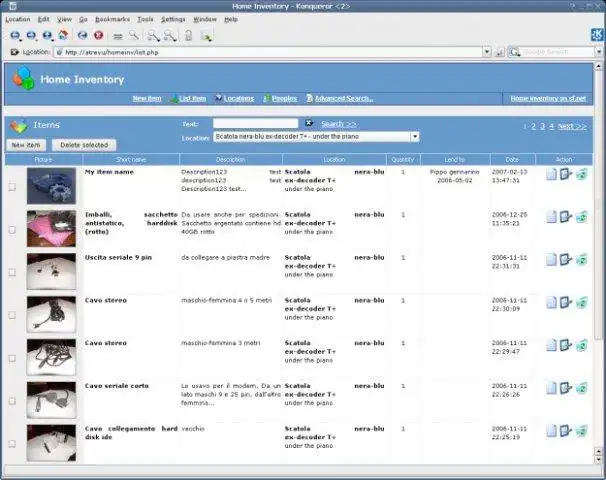Reload the page with the toolbar icon
Screen dimensions: 606x480
(82, 36)
